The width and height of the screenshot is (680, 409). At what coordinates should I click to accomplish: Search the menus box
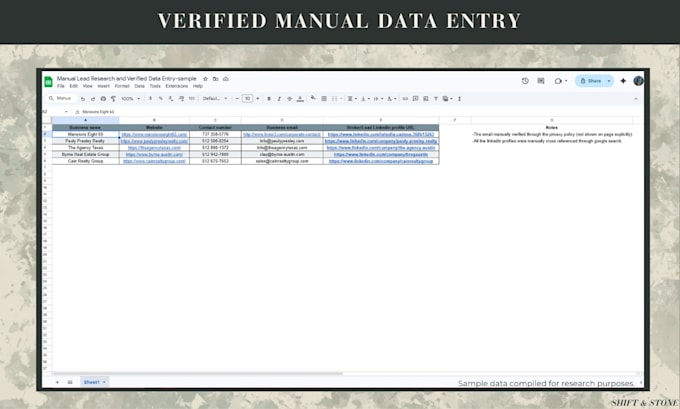61,98
